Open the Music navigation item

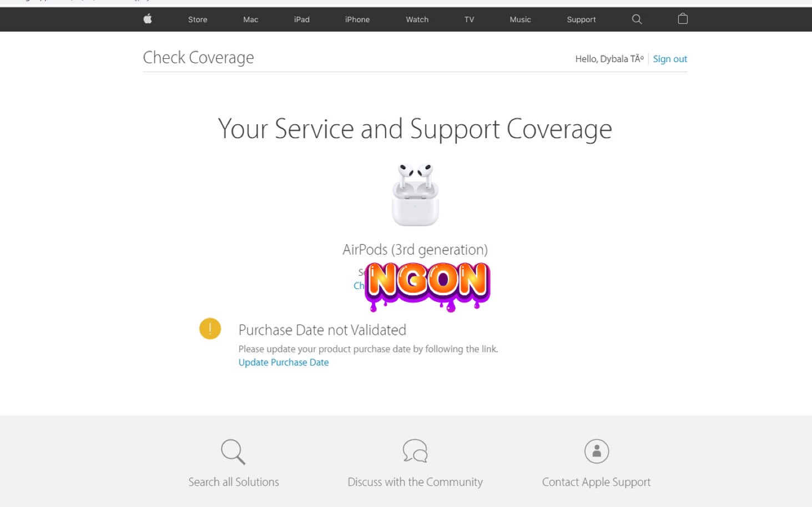pyautogui.click(x=521, y=19)
